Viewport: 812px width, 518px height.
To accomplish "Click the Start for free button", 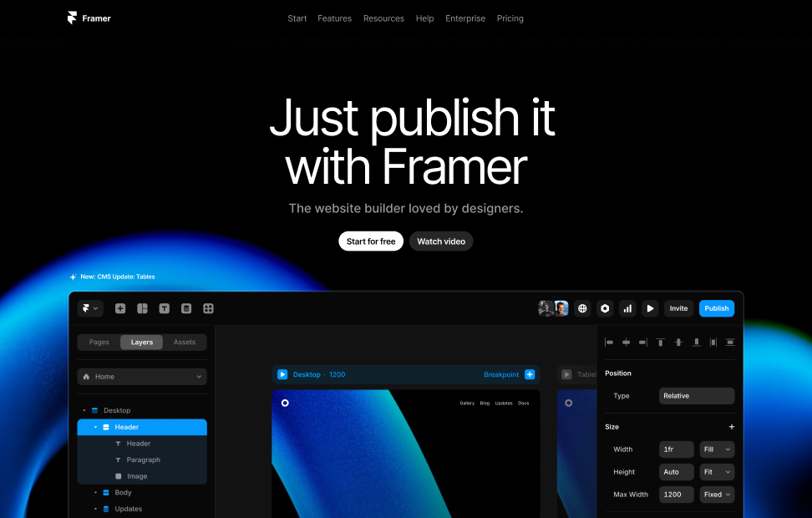I will 371,241.
